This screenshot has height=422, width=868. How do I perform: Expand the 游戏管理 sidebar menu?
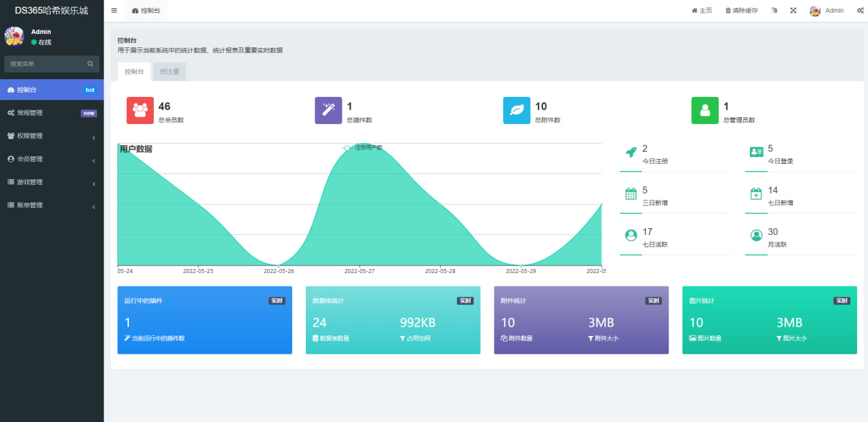tap(52, 182)
